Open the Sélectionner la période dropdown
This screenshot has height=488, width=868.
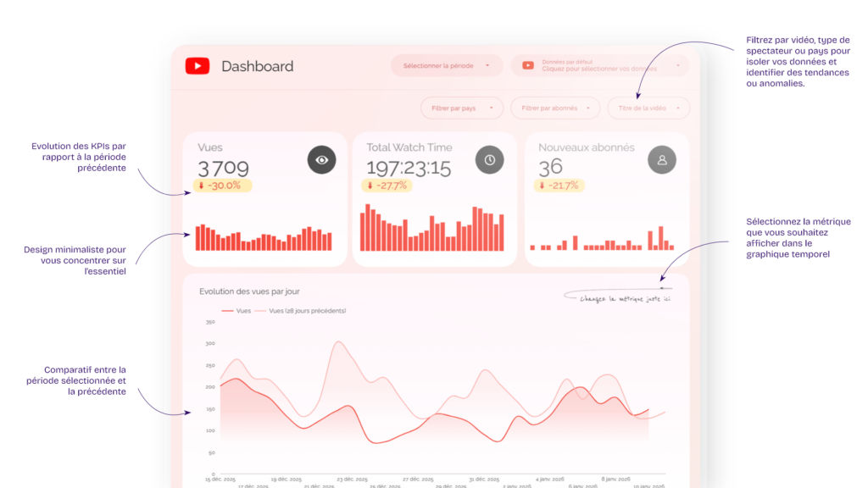point(446,64)
